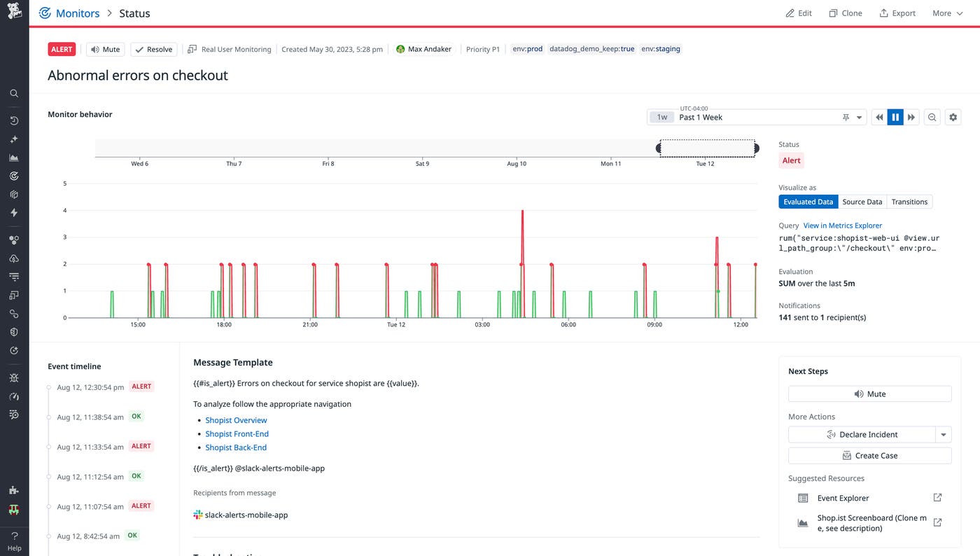The width and height of the screenshot is (980, 556).
Task: Click the time selection brush above the graph
Action: (x=707, y=148)
